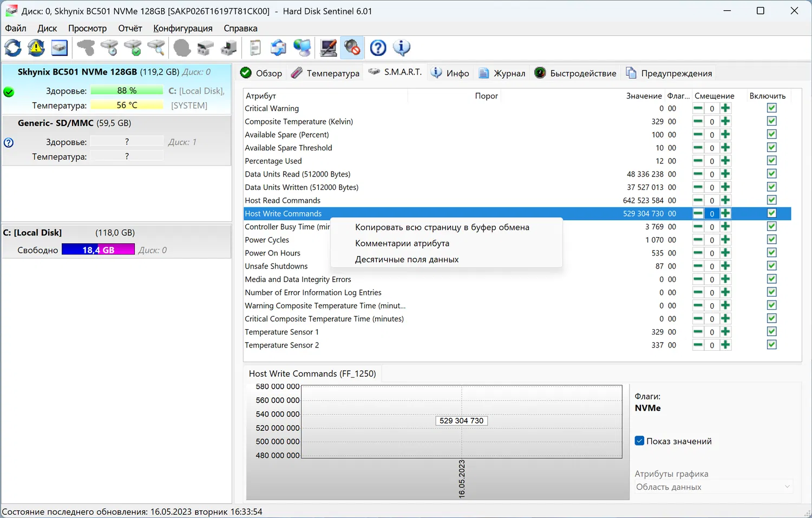Click the Включить column header
The width and height of the screenshot is (812, 518).
768,96
